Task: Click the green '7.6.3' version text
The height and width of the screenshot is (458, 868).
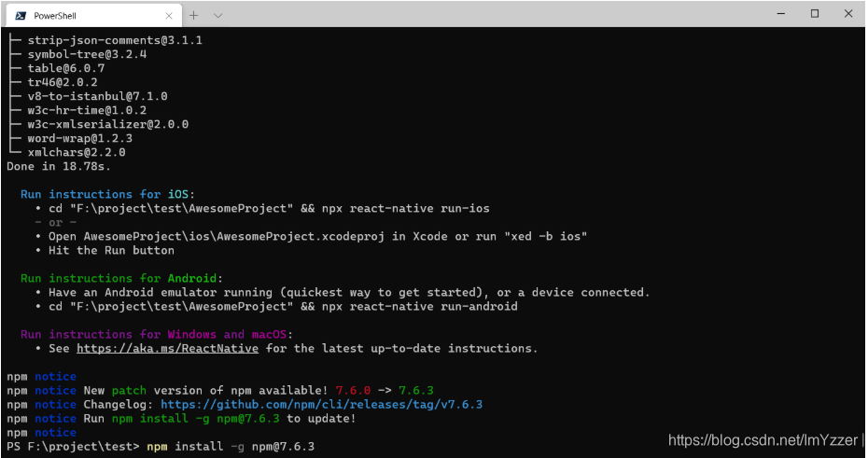Action: coord(416,391)
